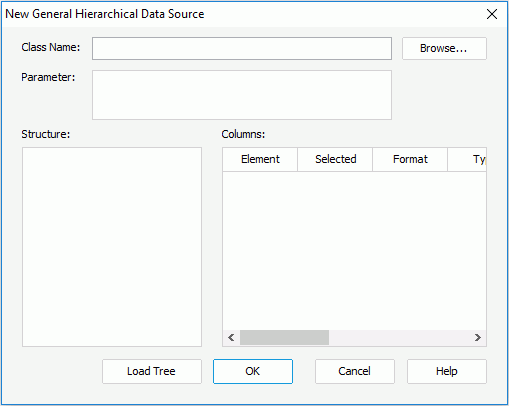The image size is (509, 406).
Task: Click the right arrow of the Columns scrollbar
Action: point(478,338)
